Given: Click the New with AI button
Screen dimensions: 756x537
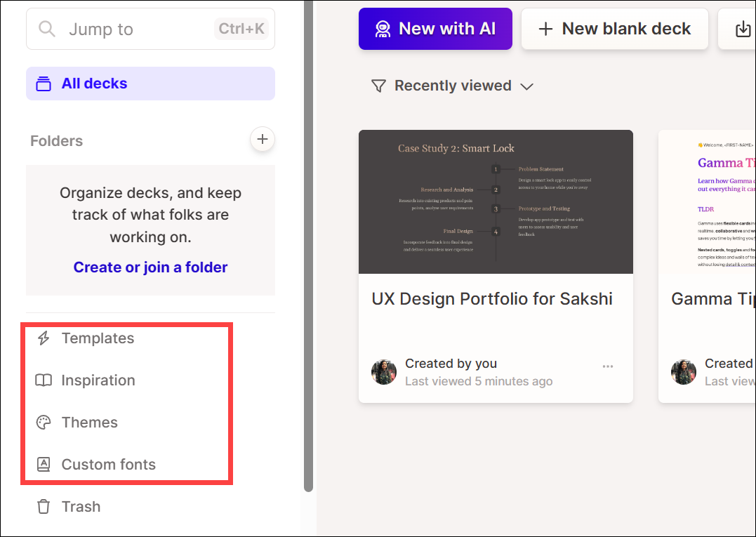Looking at the screenshot, I should point(435,29).
